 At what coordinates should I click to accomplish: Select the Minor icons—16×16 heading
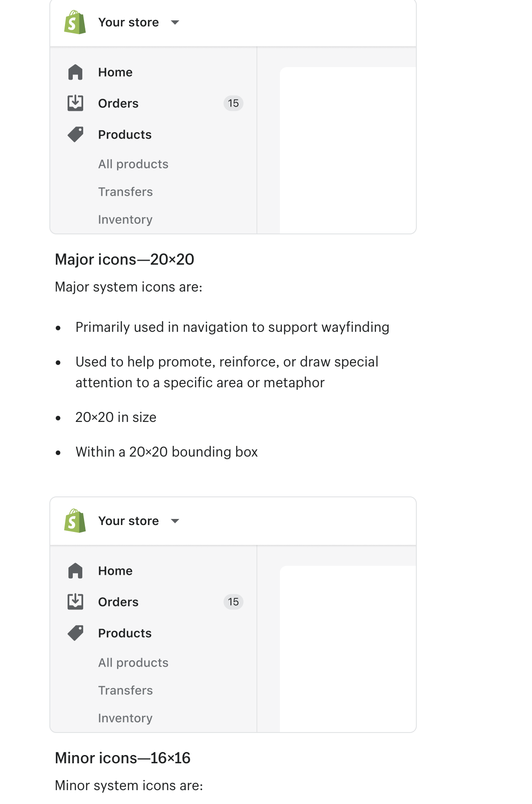click(x=123, y=758)
